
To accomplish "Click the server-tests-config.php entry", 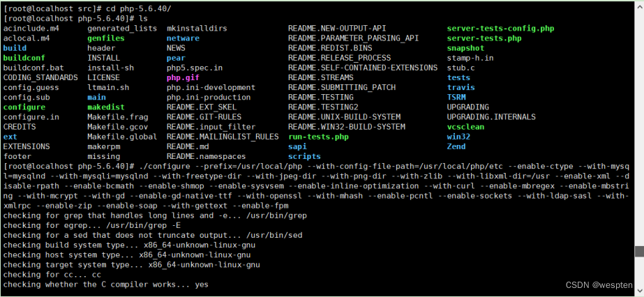I will pyautogui.click(x=500, y=29).
